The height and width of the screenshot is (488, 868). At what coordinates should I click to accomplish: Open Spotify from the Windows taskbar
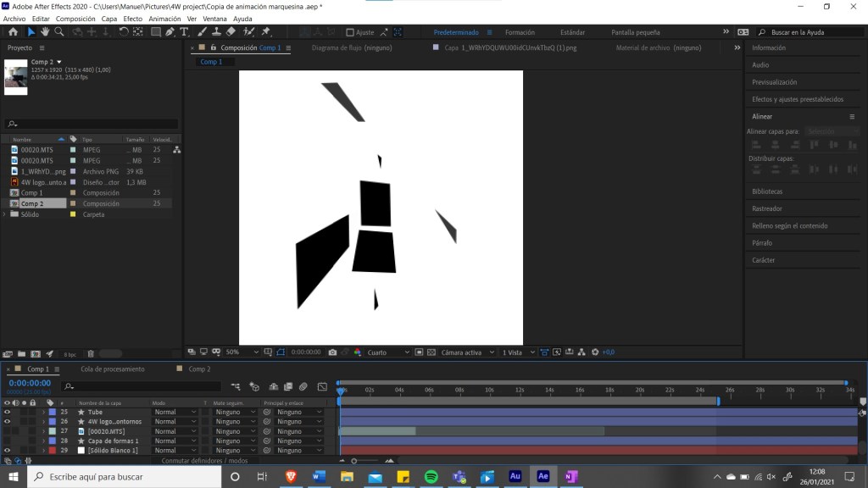tap(431, 477)
